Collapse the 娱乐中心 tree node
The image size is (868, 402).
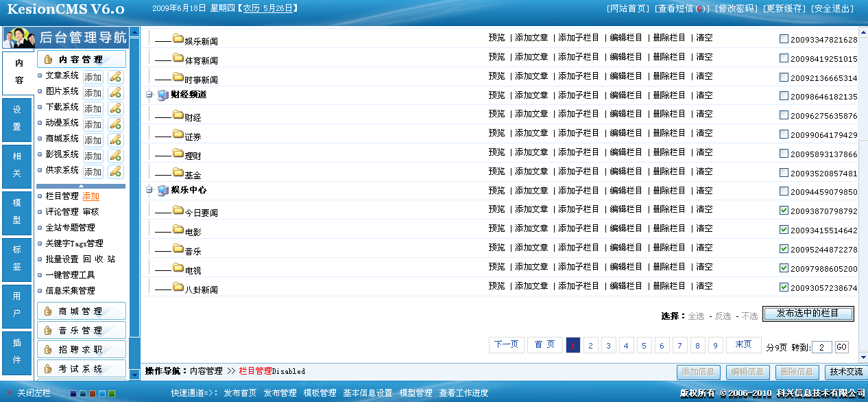point(149,190)
